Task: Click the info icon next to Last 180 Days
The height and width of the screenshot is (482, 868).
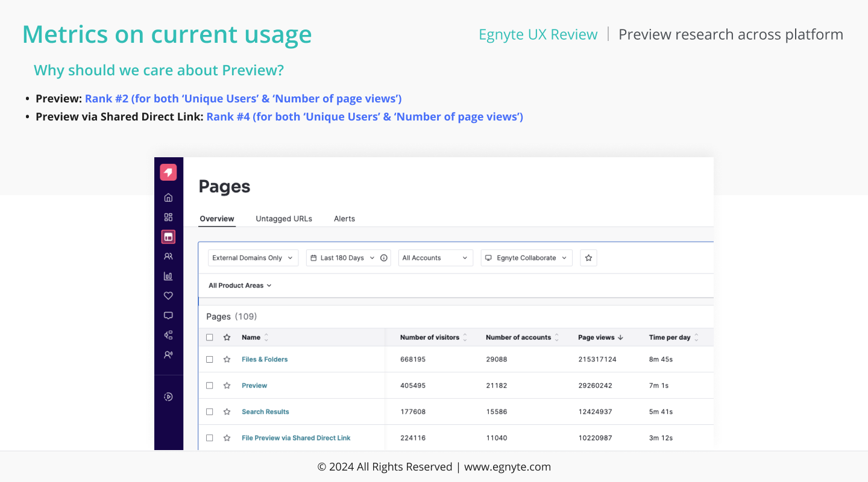Action: coord(384,258)
